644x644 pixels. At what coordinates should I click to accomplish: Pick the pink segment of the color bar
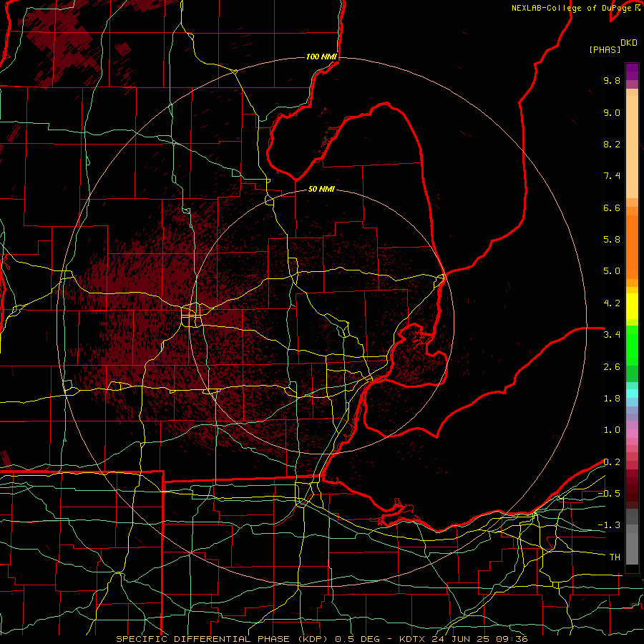(x=632, y=434)
